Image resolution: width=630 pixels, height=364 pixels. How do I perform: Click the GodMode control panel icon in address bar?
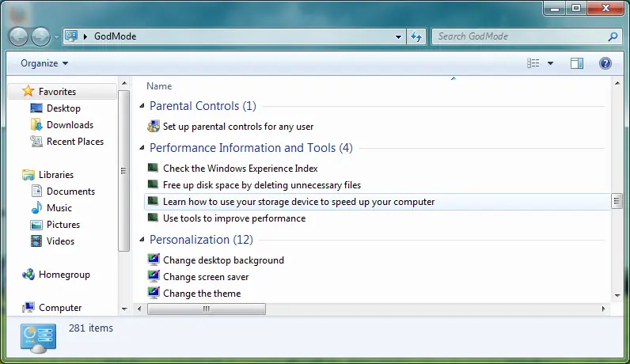[x=71, y=36]
